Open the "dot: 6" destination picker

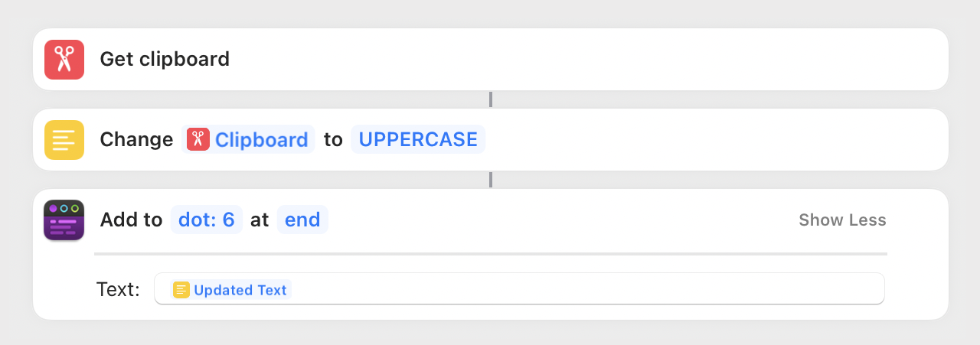coord(206,220)
